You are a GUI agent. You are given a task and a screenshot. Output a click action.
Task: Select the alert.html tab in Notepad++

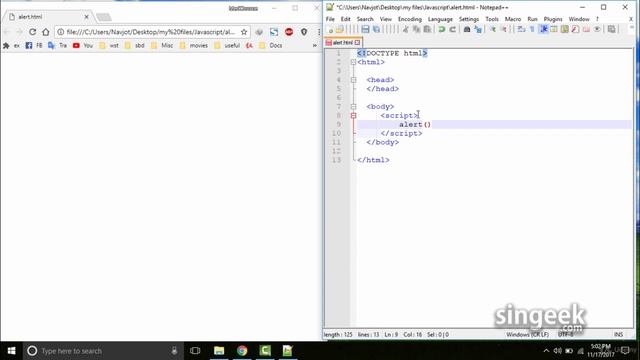(342, 42)
